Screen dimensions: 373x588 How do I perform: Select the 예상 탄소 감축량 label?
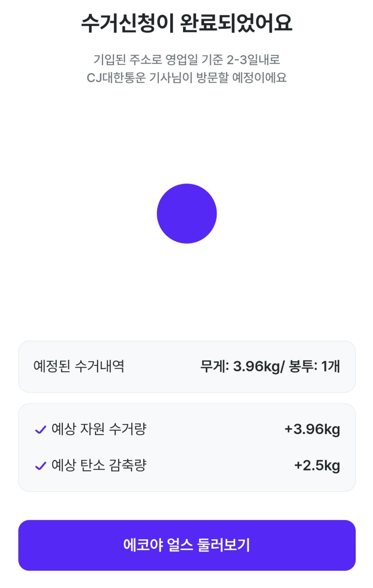click(x=99, y=465)
